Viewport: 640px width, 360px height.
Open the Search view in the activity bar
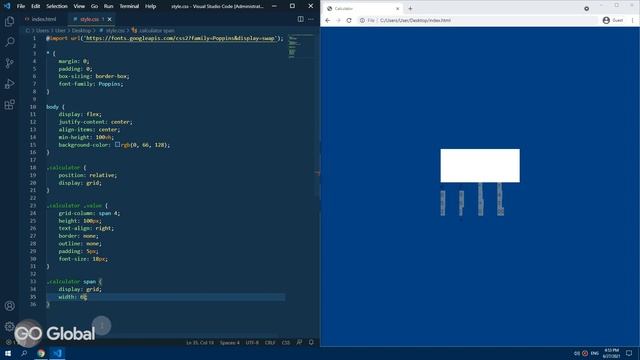[9, 42]
